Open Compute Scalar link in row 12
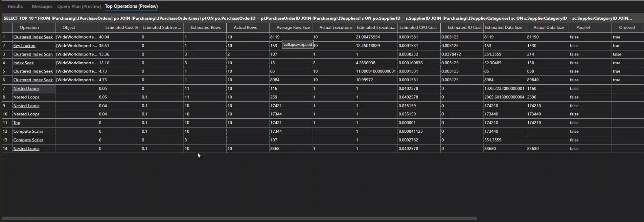Screen dimensions: 644x222 coord(28,131)
